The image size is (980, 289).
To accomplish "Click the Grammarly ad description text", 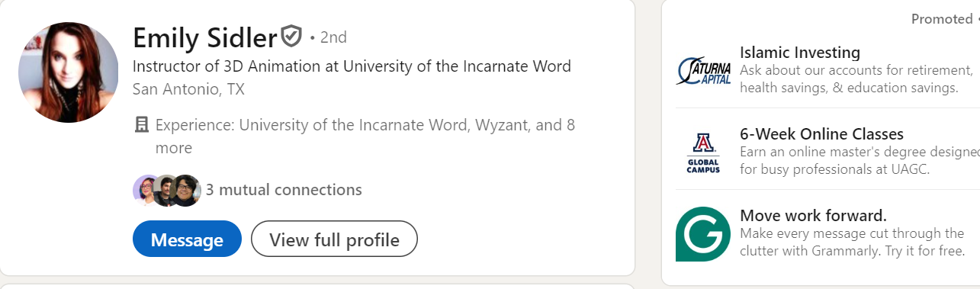I will 853,242.
